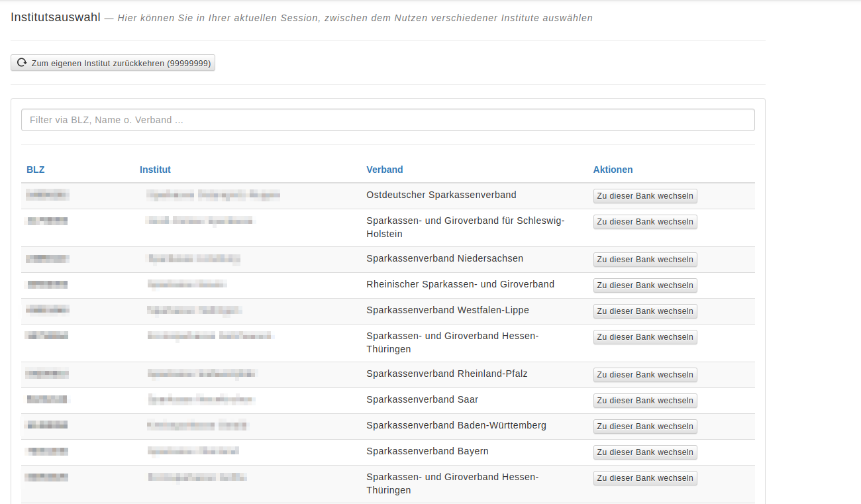Switch to bank in Sparkassenverband Bayern row
861x504 pixels.
tap(645, 452)
